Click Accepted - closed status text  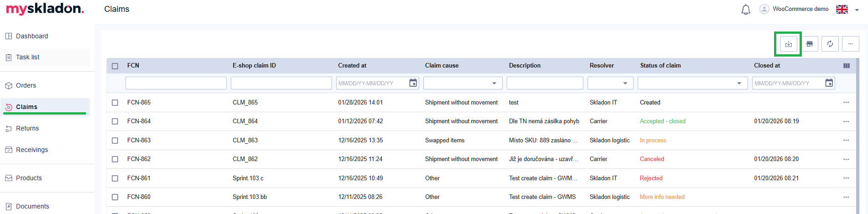[663, 121]
